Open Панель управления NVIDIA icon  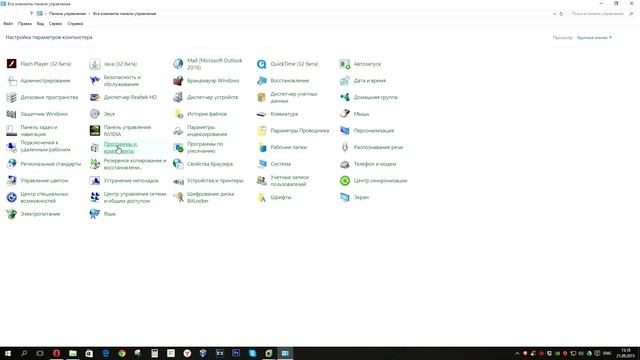pos(95,131)
